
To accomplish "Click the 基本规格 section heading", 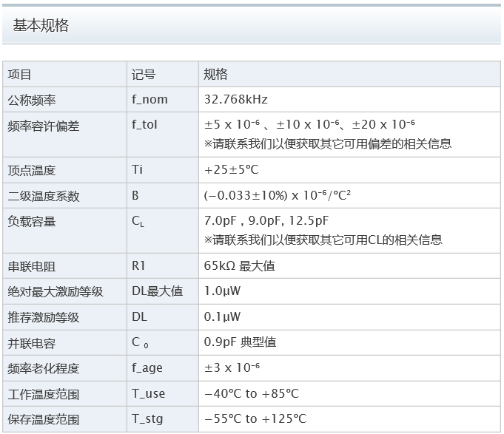I will [41, 26].
